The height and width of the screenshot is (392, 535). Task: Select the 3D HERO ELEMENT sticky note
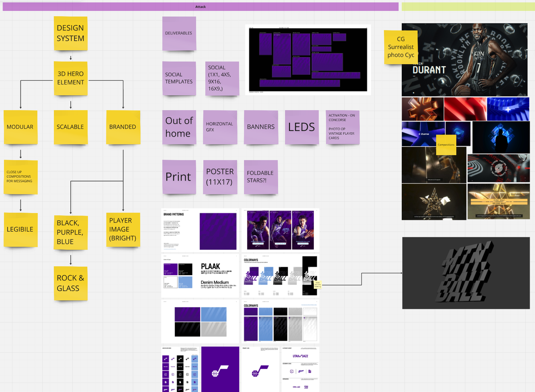click(x=70, y=78)
